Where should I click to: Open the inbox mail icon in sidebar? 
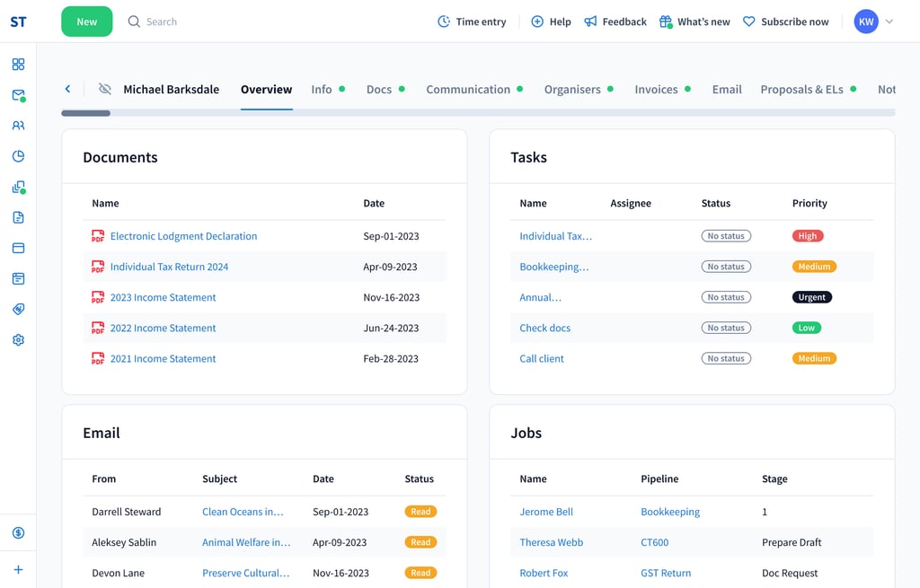(18, 95)
